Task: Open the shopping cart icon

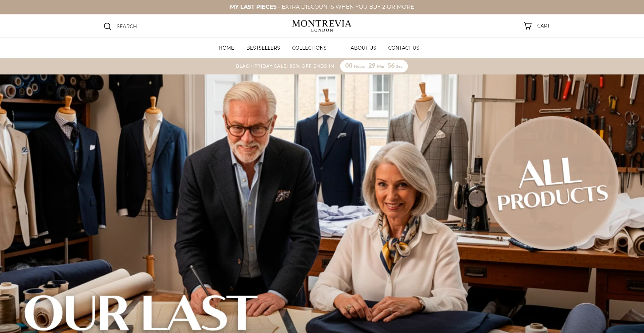Action: (528, 26)
